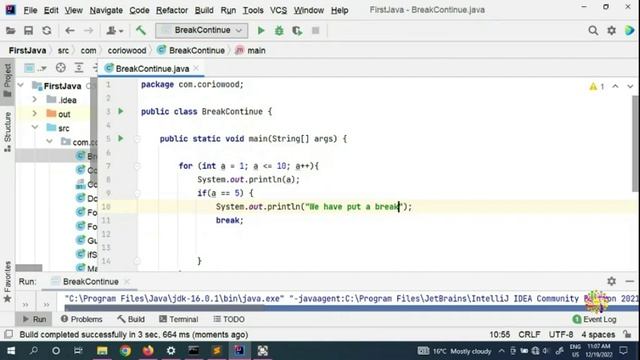The image size is (640, 360).
Task: Go to next highlighted problem arrow
Action: [x=630, y=87]
